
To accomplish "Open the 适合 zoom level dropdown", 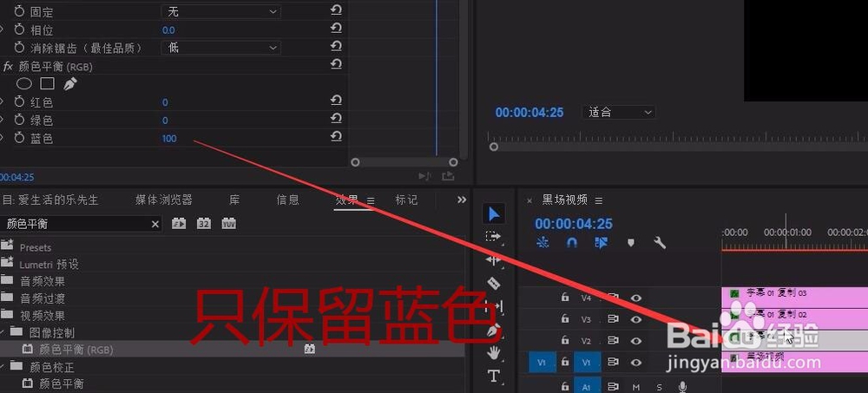I will (618, 113).
